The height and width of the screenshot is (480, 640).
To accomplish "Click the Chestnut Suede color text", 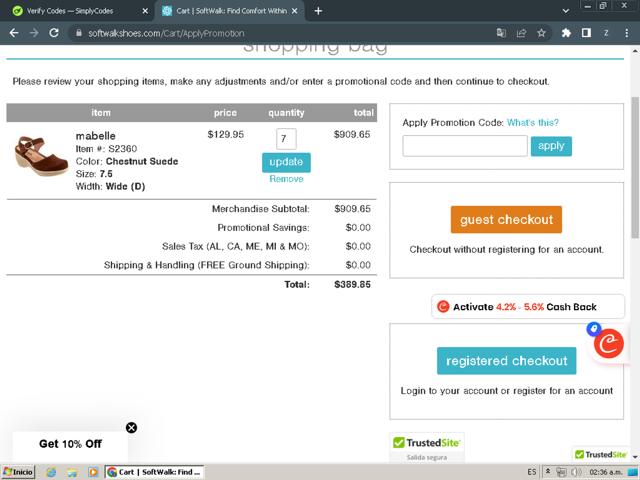I will tap(142, 161).
